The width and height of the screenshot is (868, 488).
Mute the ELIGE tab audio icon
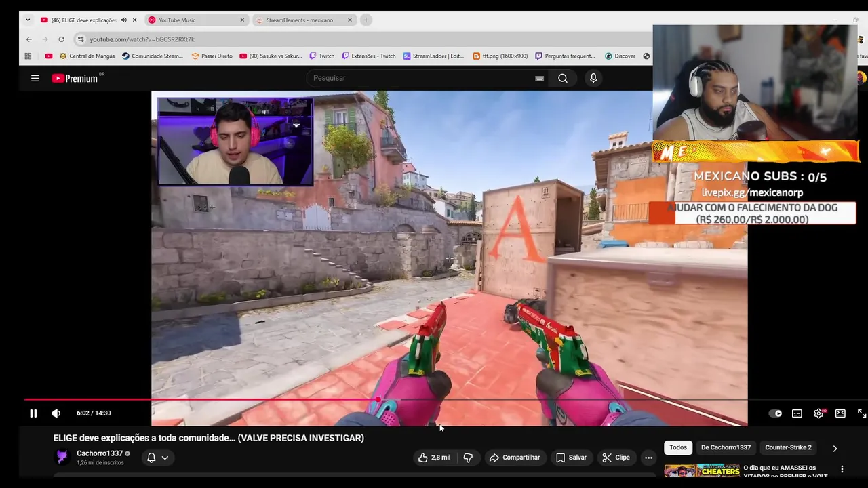click(123, 20)
